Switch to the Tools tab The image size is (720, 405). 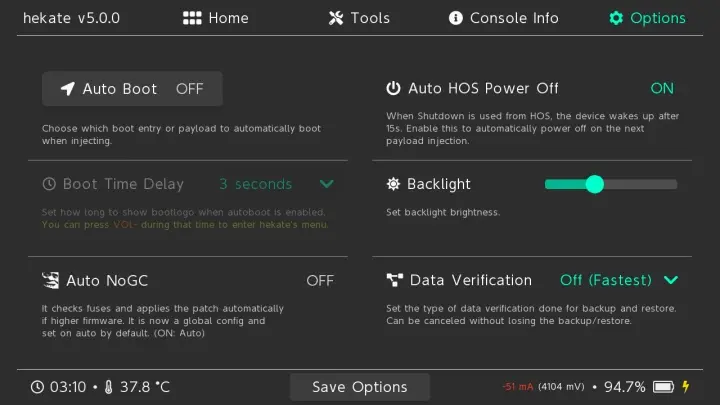[359, 18]
